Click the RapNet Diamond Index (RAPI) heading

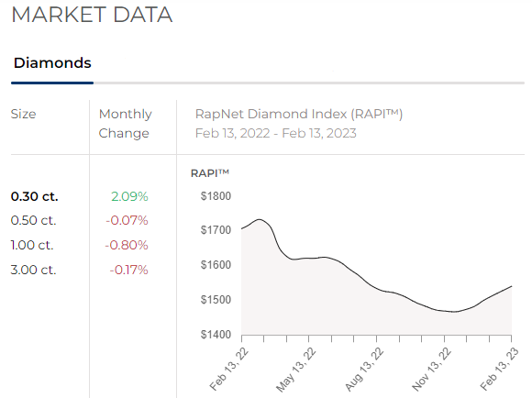point(299,114)
